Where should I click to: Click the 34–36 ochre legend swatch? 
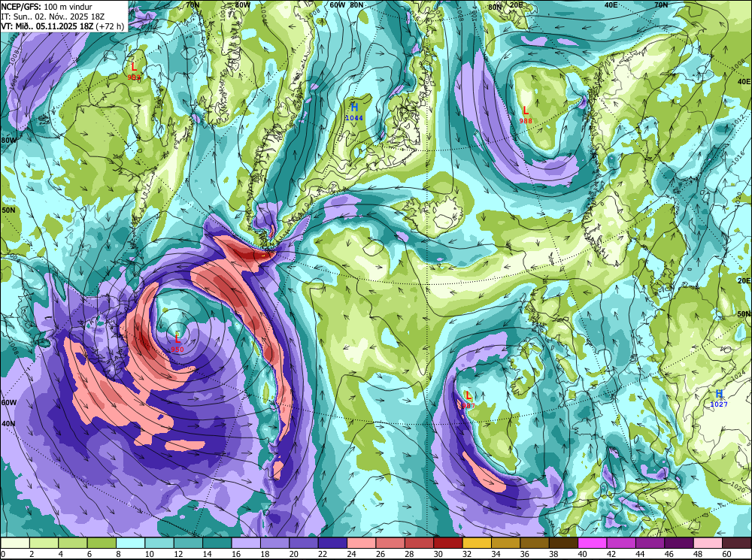pyautogui.click(x=505, y=543)
